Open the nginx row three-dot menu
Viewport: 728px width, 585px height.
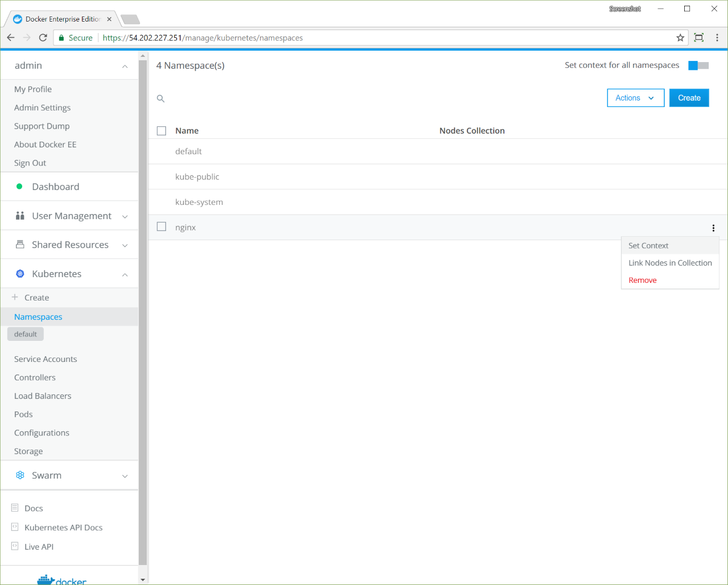coord(713,228)
